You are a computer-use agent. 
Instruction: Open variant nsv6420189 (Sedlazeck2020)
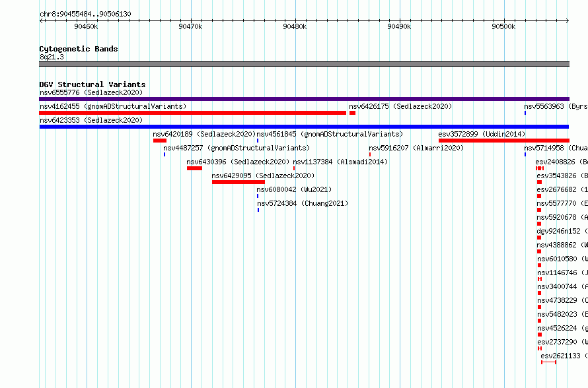point(204,134)
